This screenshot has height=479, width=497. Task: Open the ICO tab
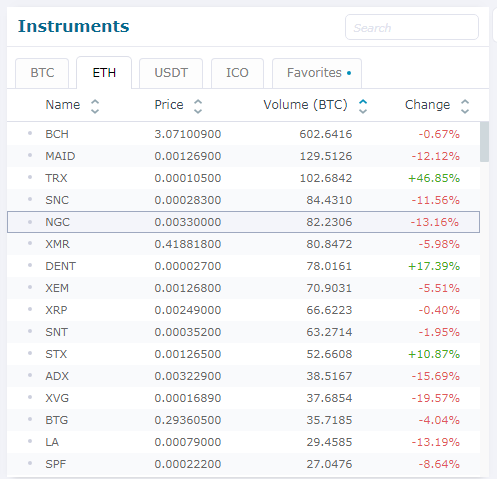(x=237, y=73)
